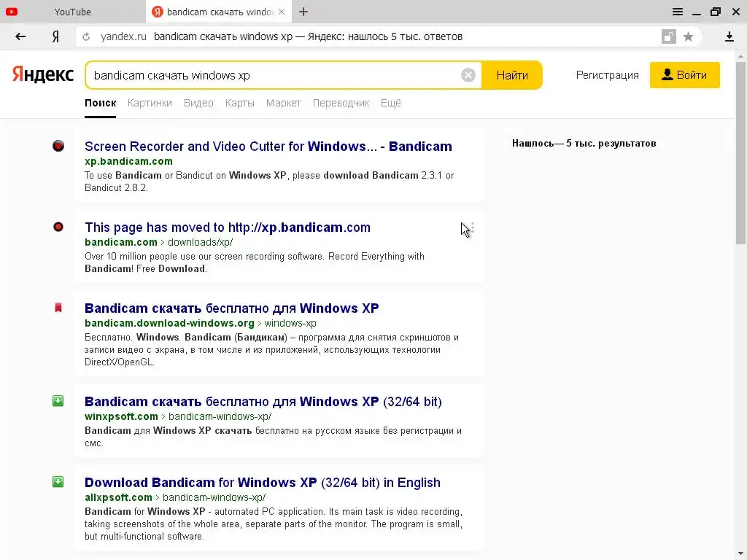Click the scrollbar down arrow
The height and width of the screenshot is (560, 747).
741,555
